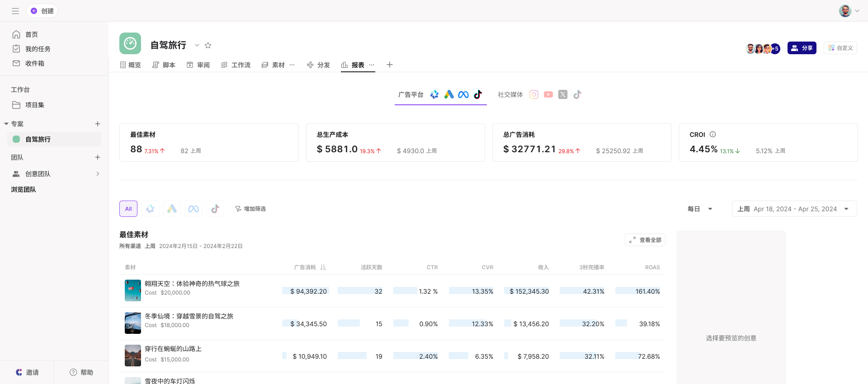Toggle the Meta platform filter button

tap(193, 209)
